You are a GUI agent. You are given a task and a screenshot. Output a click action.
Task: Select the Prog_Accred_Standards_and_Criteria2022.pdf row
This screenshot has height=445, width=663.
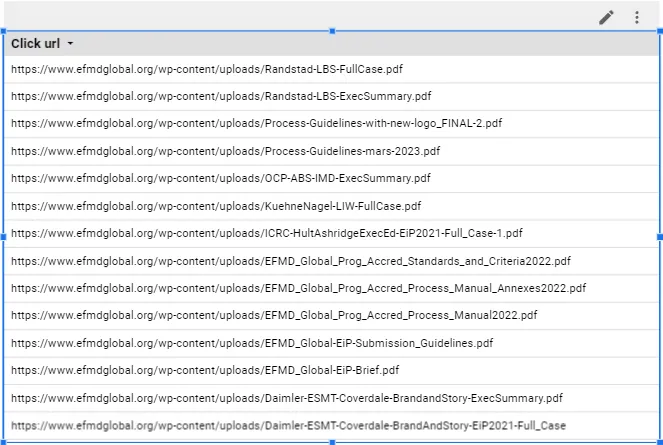pos(332,261)
